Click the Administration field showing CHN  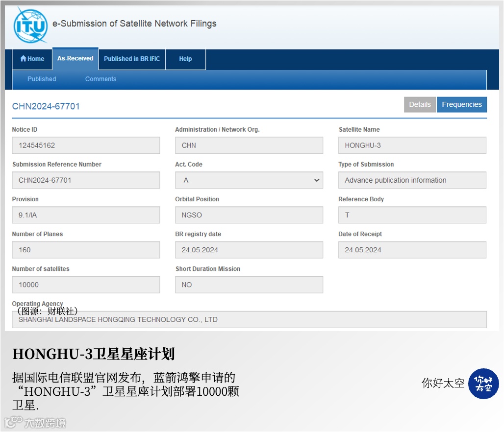pyautogui.click(x=249, y=145)
